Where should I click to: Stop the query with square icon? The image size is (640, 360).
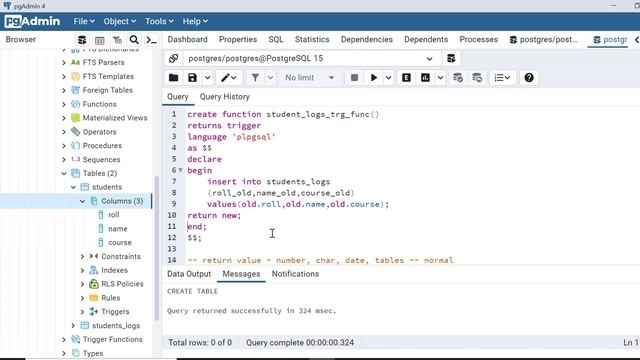click(354, 78)
